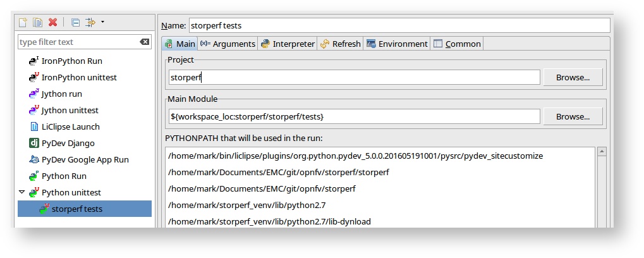Select LiClipse Launch entry
This screenshot has height=258, width=644.
(70, 126)
